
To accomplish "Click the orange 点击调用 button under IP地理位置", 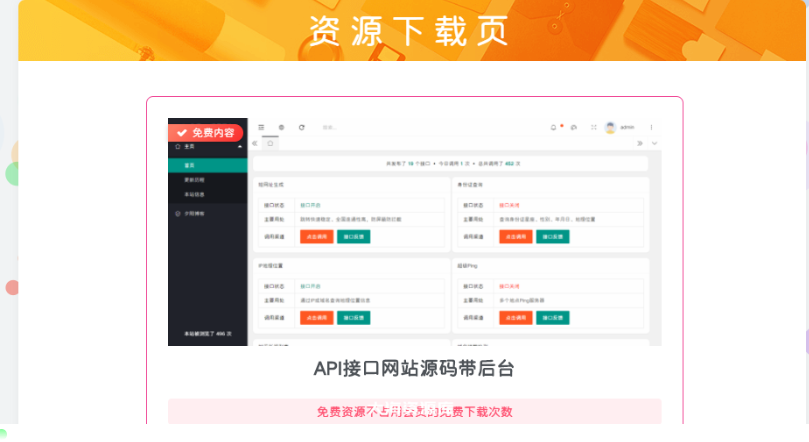I will 317,318.
